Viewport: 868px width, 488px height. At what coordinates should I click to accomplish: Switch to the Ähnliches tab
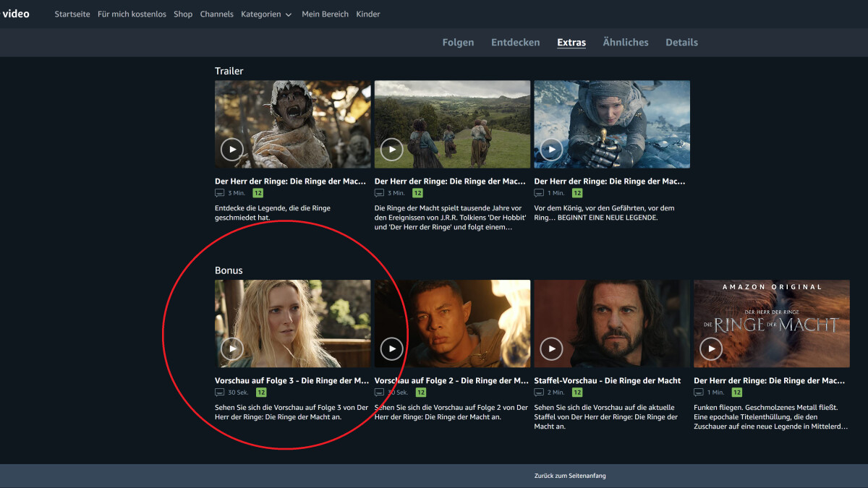tap(626, 43)
